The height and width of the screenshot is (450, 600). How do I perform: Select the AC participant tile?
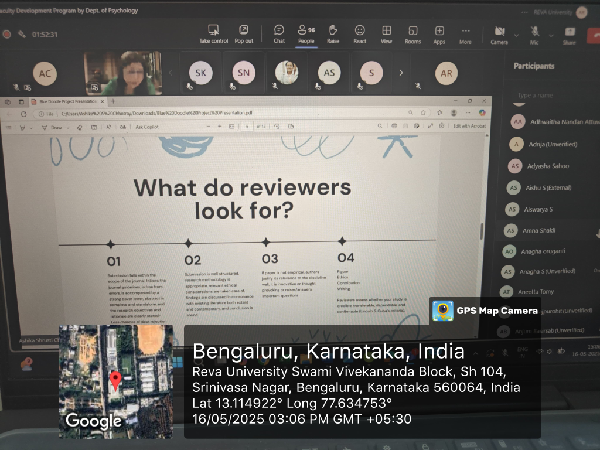[45, 73]
